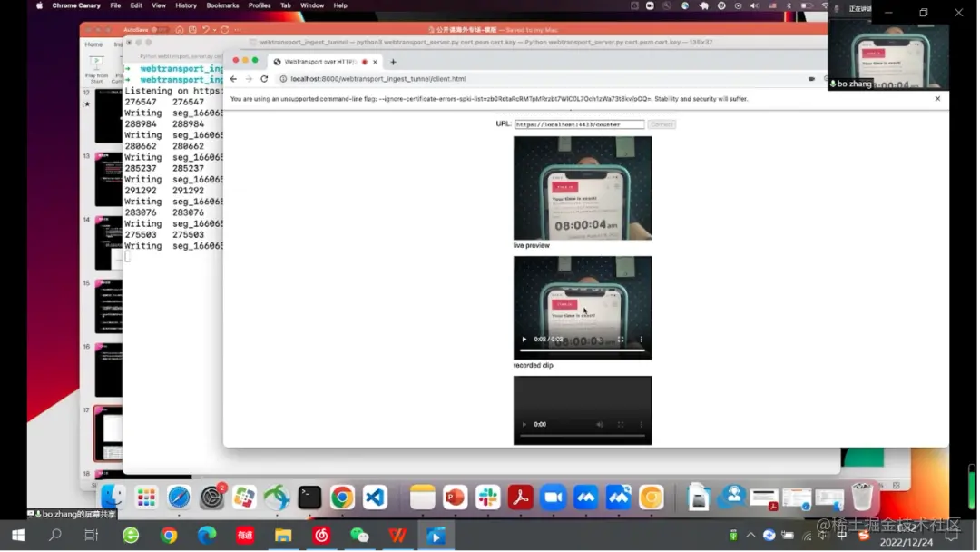This screenshot has width=980, height=552.
Task: Open Windows taskbar search
Action: [x=55, y=536]
